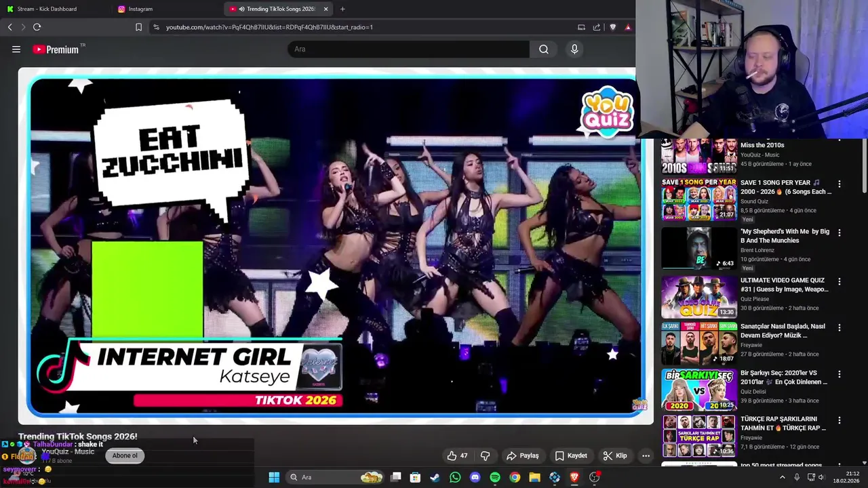Like the video (47 likes)

click(457, 455)
